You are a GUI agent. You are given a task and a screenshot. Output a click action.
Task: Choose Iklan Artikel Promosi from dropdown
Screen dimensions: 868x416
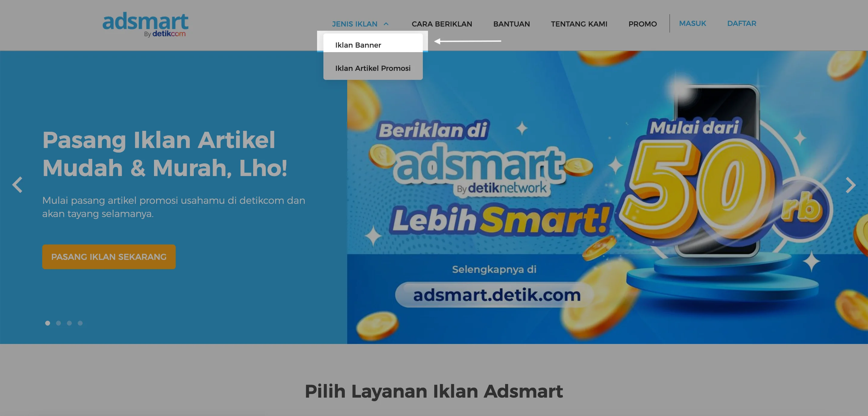click(x=373, y=68)
